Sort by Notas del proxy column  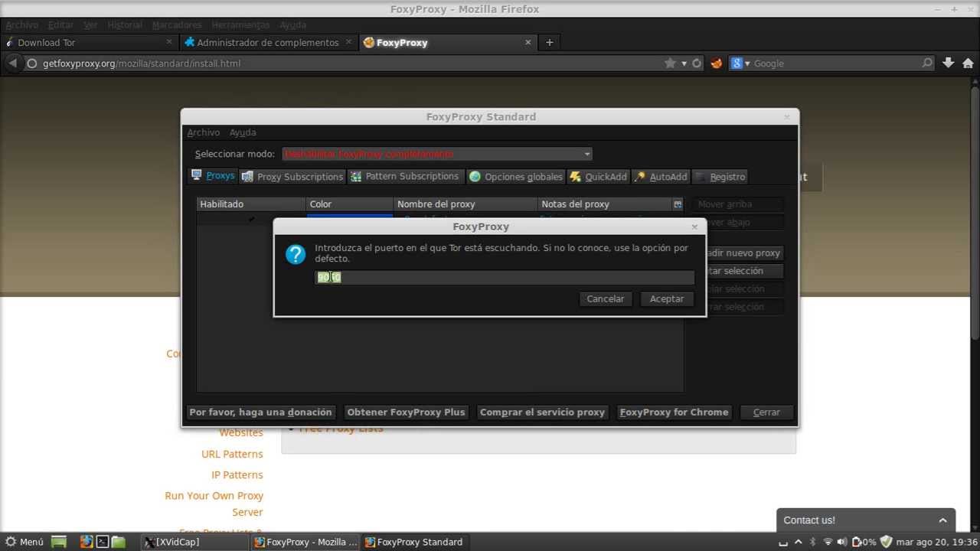[605, 204]
